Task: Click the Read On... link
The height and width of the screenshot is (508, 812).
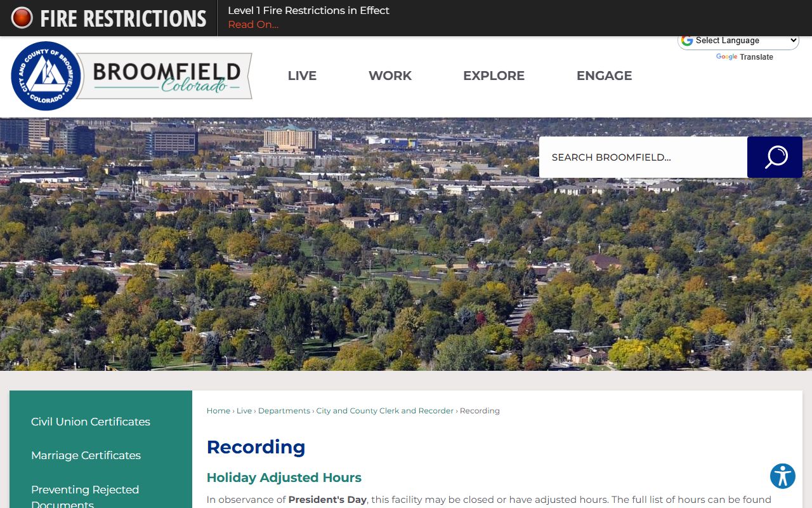Action: click(253, 25)
